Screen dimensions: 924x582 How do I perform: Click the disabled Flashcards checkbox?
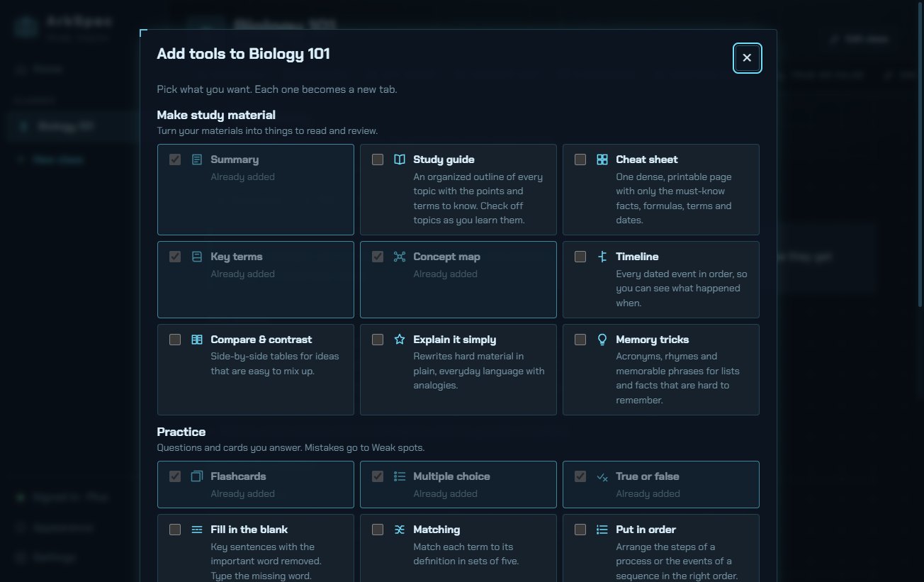tap(175, 476)
